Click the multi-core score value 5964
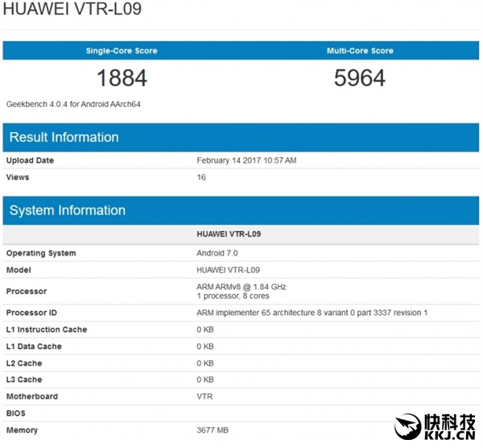Viewport: 483px width, 448px height. click(360, 77)
